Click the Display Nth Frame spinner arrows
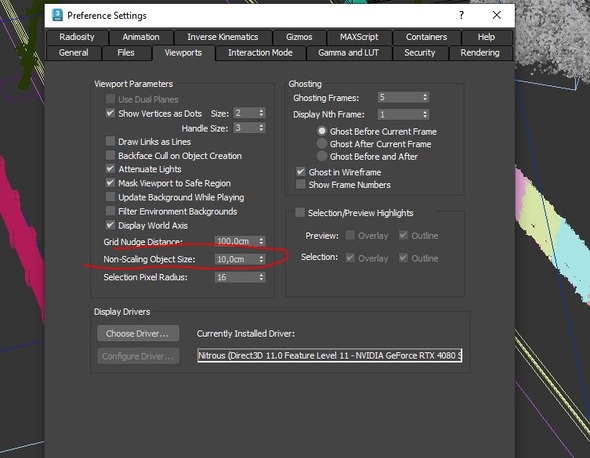This screenshot has width=590, height=458. [x=425, y=114]
